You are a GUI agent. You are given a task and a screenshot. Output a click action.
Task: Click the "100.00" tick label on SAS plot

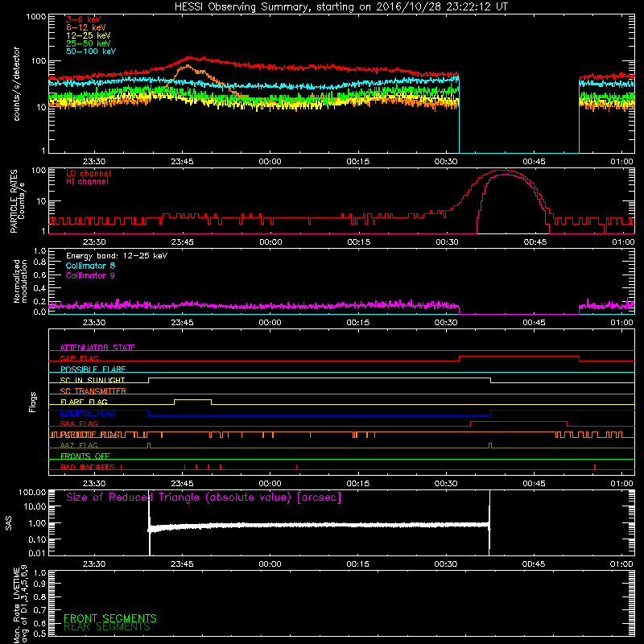(32, 492)
